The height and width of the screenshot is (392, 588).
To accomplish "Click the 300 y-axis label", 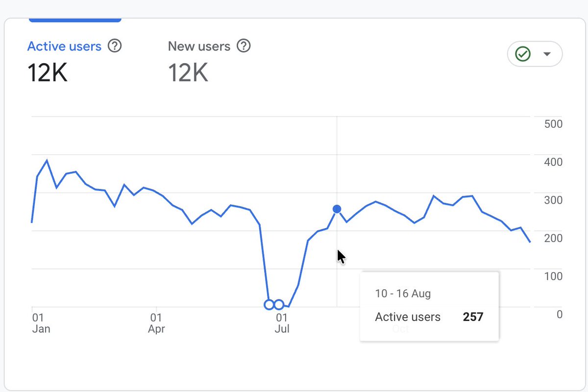I will pyautogui.click(x=553, y=200).
